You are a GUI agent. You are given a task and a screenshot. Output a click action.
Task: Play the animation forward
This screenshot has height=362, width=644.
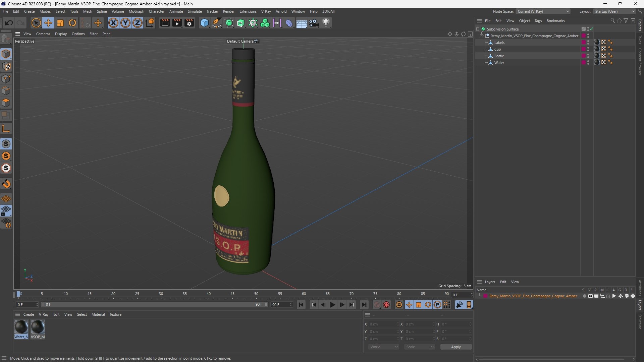[x=332, y=305]
